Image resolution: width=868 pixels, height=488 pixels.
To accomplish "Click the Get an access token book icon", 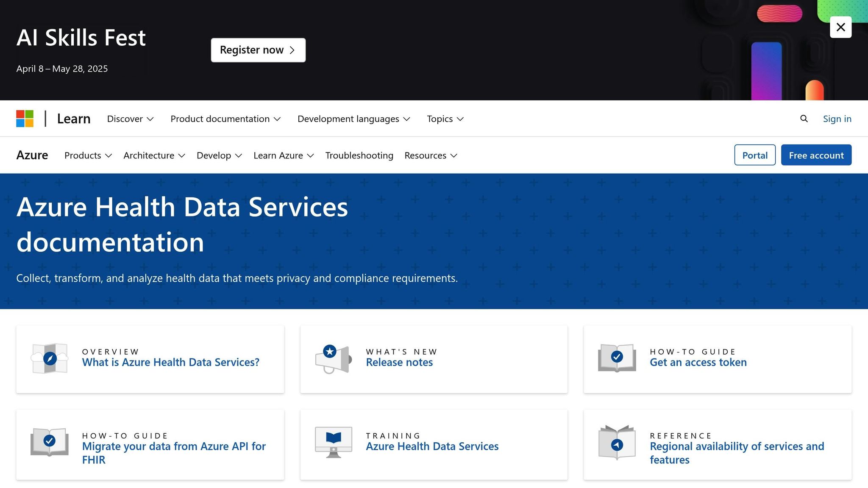I will (x=617, y=358).
